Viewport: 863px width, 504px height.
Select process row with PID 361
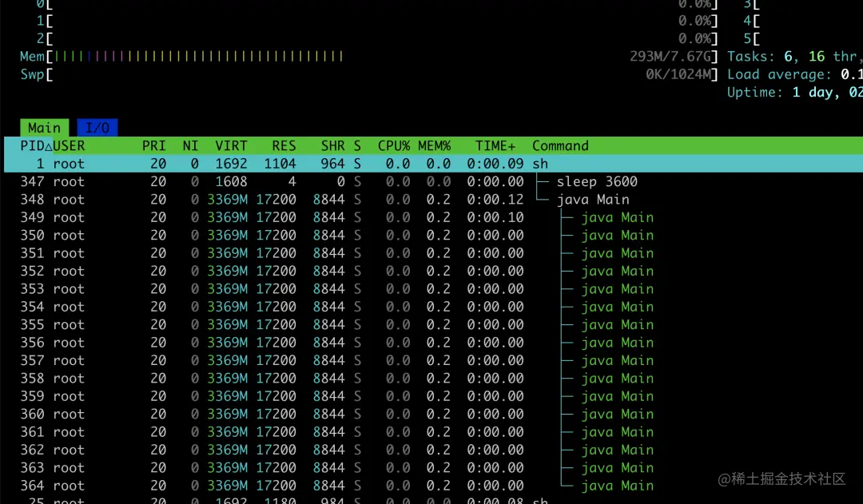433,432
